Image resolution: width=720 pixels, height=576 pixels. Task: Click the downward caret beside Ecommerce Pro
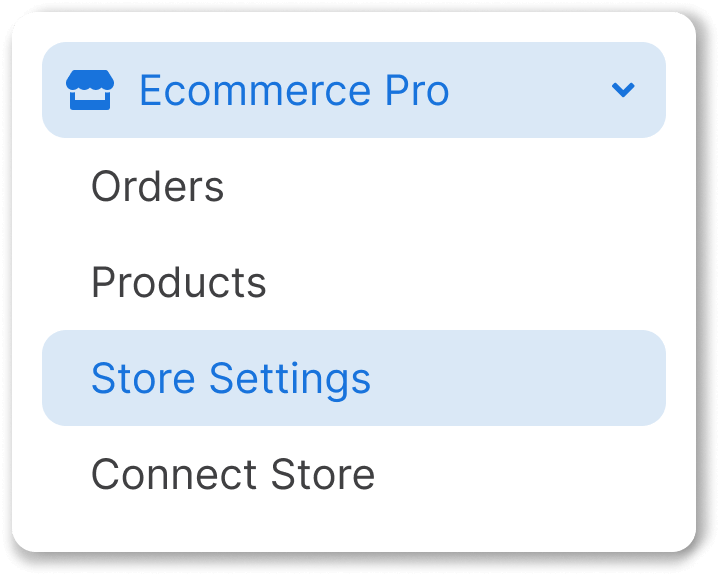623,90
